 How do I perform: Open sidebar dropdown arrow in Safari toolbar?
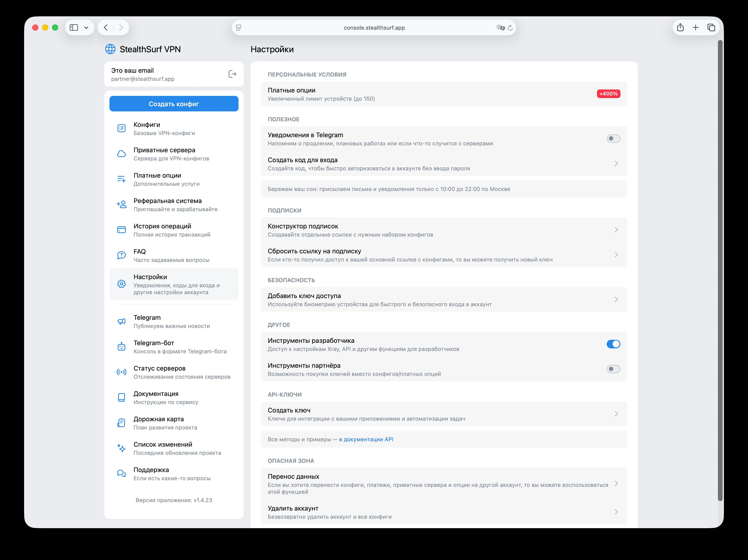pyautogui.click(x=86, y=28)
